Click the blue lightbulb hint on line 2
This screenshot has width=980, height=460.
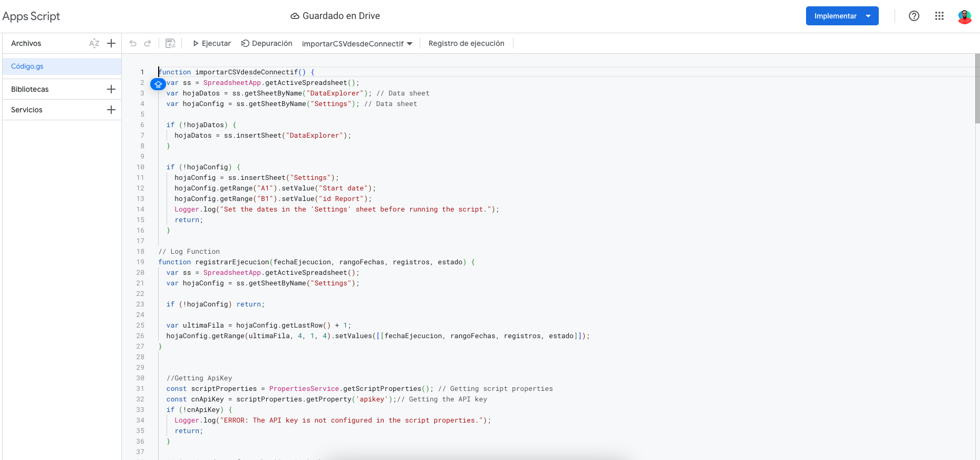(158, 84)
